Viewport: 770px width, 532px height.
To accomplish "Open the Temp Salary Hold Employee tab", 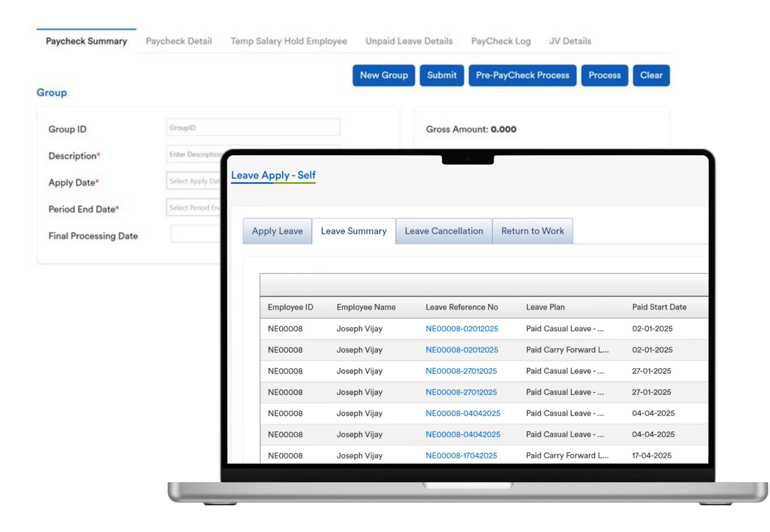I will click(x=288, y=41).
